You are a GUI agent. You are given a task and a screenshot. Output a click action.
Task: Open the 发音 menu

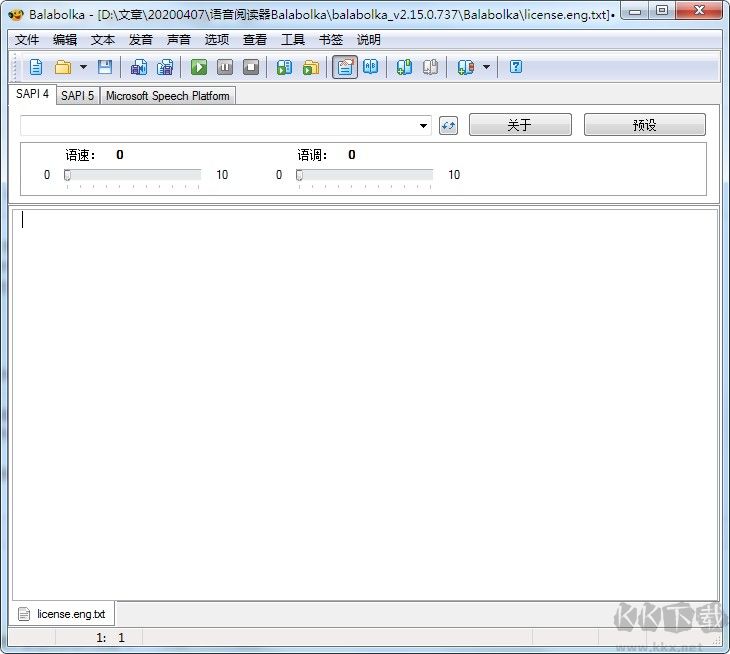pyautogui.click(x=141, y=40)
